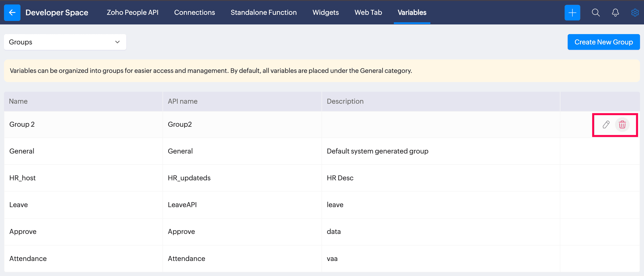Click the chevron in Groups selector
This screenshot has height=276, width=644.
117,42
